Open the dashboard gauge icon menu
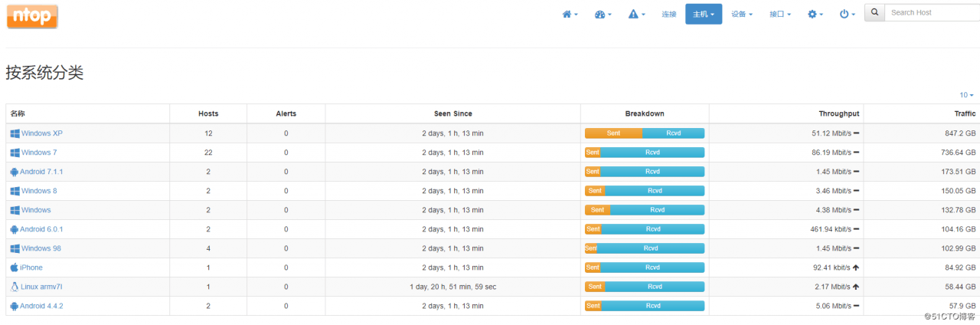980x325 pixels. (603, 14)
